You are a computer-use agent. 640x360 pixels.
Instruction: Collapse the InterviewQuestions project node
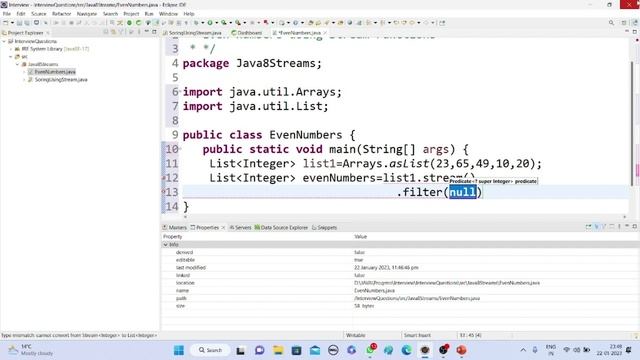4,41
